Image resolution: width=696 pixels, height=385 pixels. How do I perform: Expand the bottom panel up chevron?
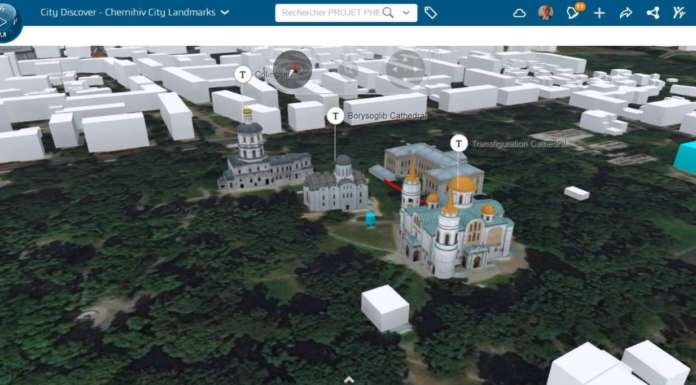349,380
